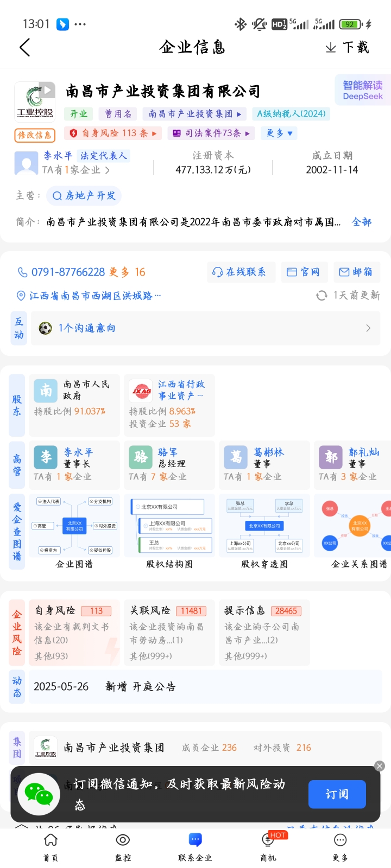
Task: View 成员企业 236 list
Action: (209, 748)
